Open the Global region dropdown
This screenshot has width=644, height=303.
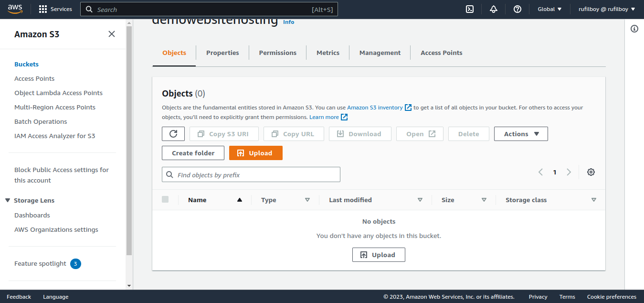coord(549,9)
